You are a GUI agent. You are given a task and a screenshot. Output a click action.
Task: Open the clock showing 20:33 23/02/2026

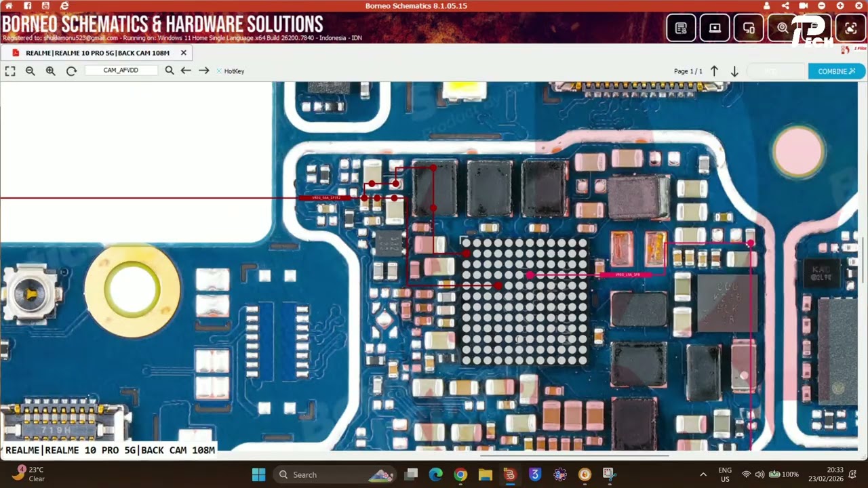point(825,474)
